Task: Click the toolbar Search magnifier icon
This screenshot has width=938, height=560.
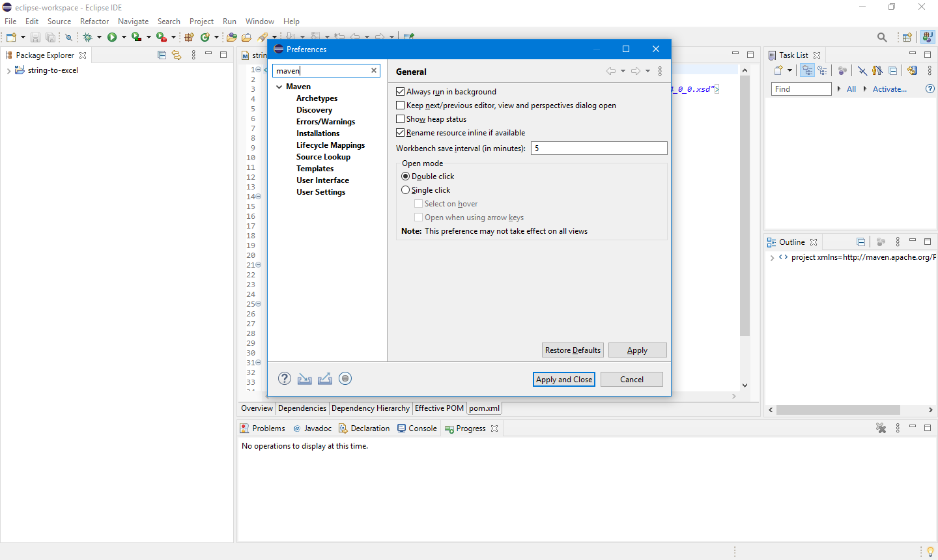Action: [882, 37]
